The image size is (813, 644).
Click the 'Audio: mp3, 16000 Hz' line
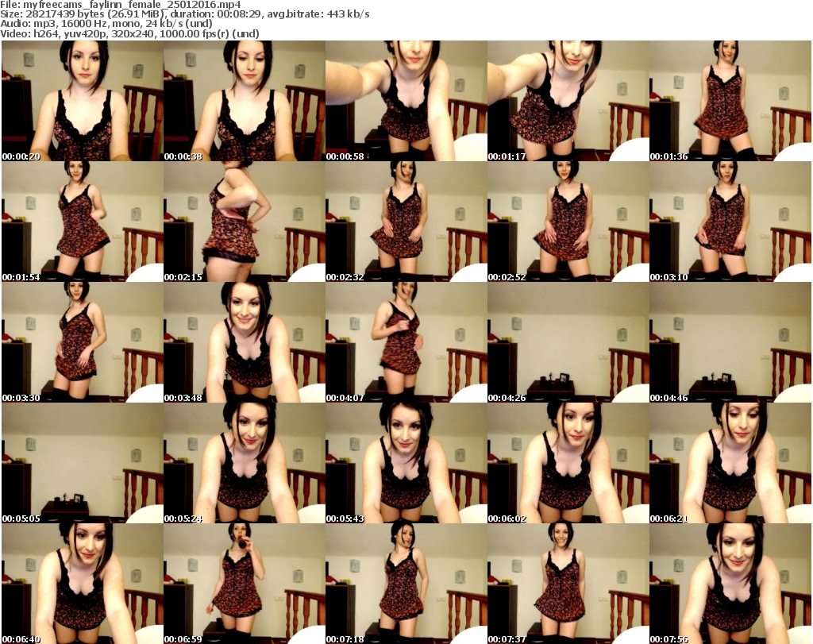pos(106,24)
